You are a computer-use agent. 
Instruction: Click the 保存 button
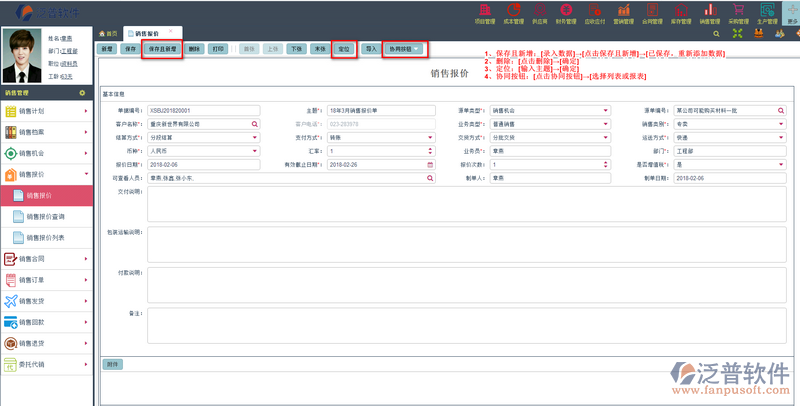(131, 49)
